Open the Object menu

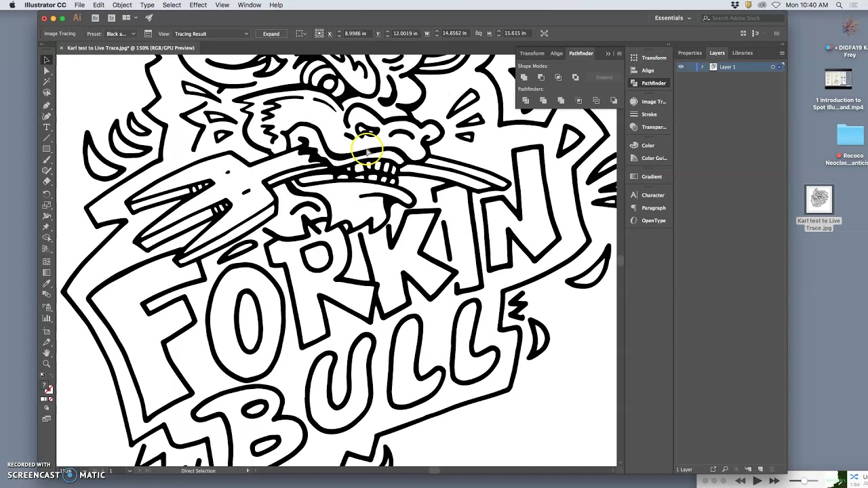point(122,5)
